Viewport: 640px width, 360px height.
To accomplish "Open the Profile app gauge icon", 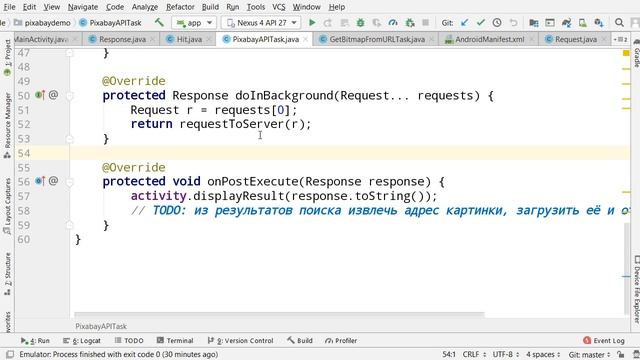I will 393,23.
